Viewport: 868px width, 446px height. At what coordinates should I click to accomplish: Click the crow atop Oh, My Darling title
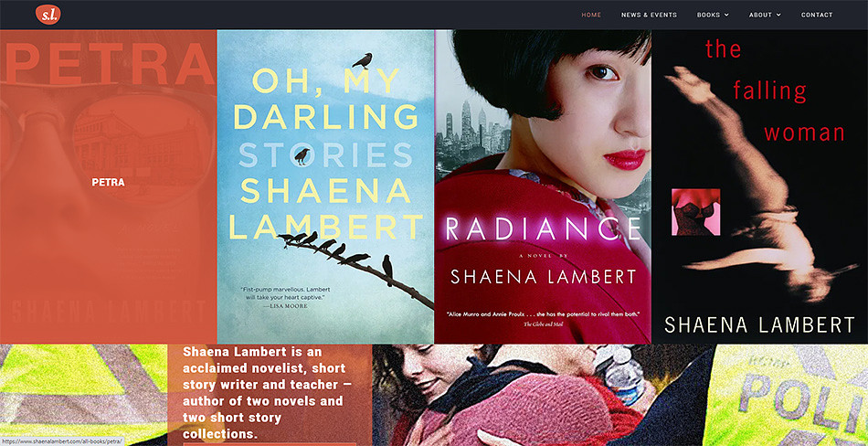(363, 60)
